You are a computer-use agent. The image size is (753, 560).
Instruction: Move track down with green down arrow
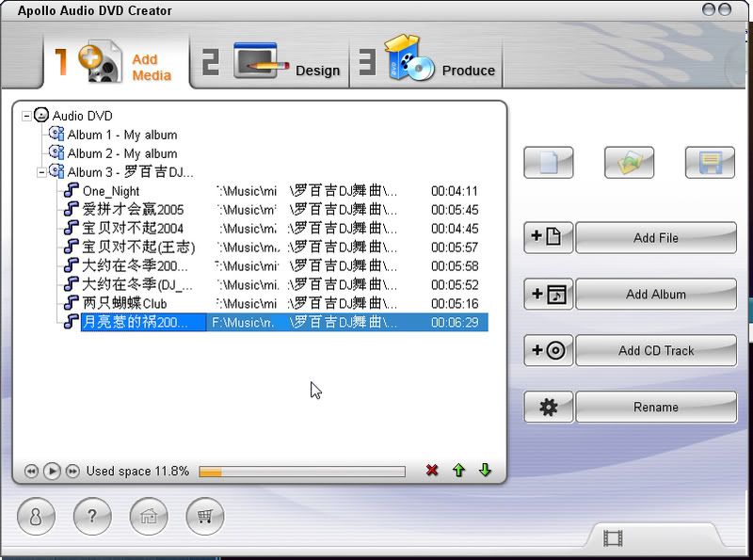pos(485,471)
